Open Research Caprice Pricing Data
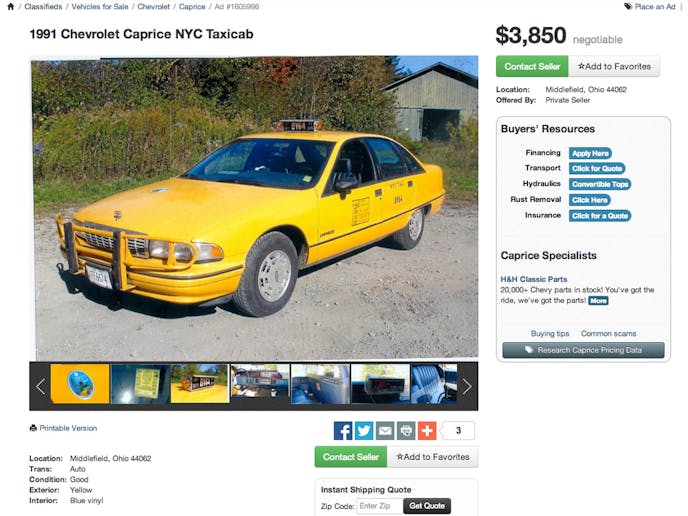 coord(583,350)
